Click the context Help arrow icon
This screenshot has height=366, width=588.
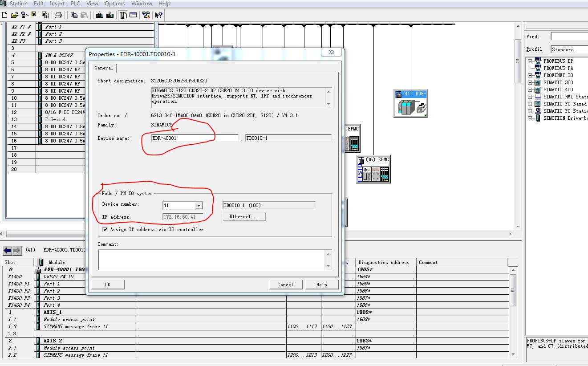click(158, 15)
